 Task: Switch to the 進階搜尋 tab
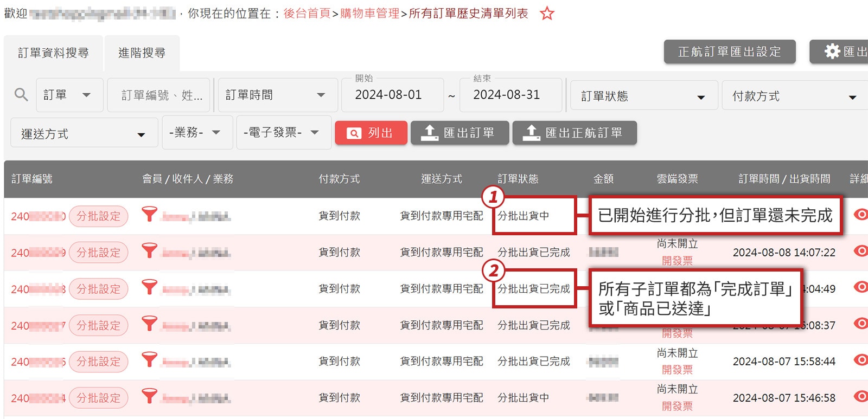[142, 53]
